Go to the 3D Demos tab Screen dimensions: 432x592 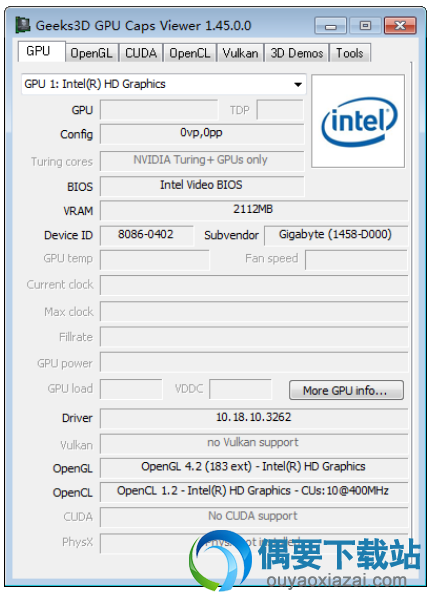click(x=297, y=53)
